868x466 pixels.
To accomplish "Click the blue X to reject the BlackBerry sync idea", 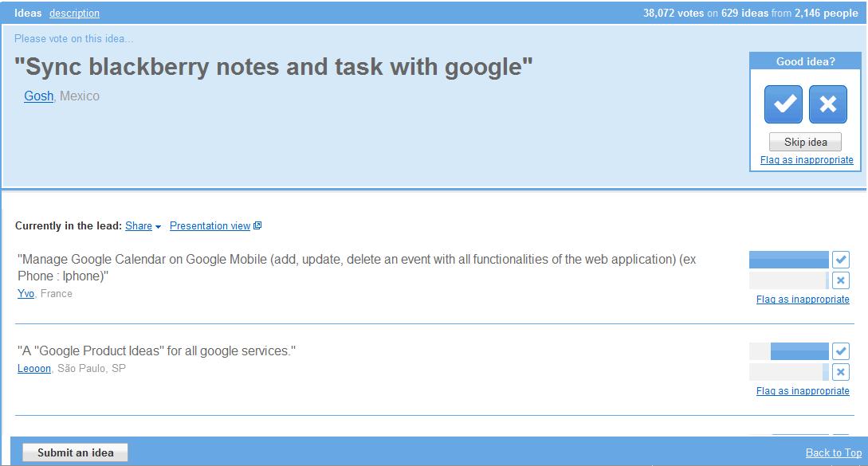I will click(828, 104).
